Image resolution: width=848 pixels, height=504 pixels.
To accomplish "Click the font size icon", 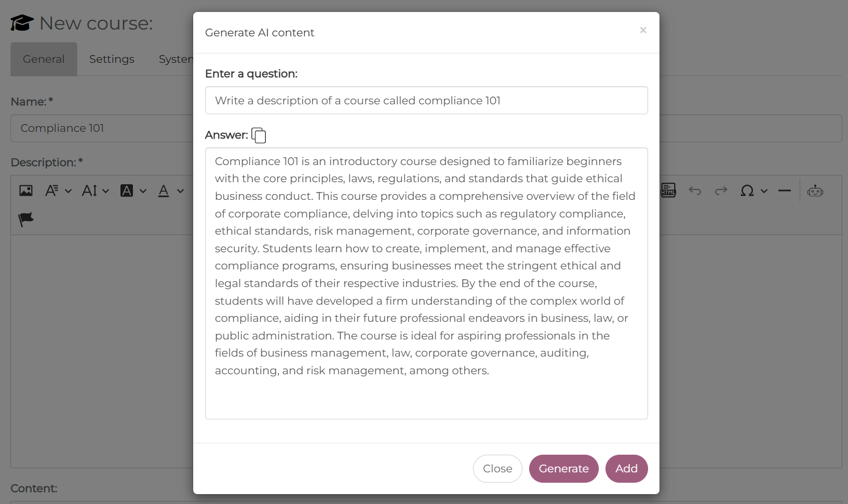I will (89, 190).
